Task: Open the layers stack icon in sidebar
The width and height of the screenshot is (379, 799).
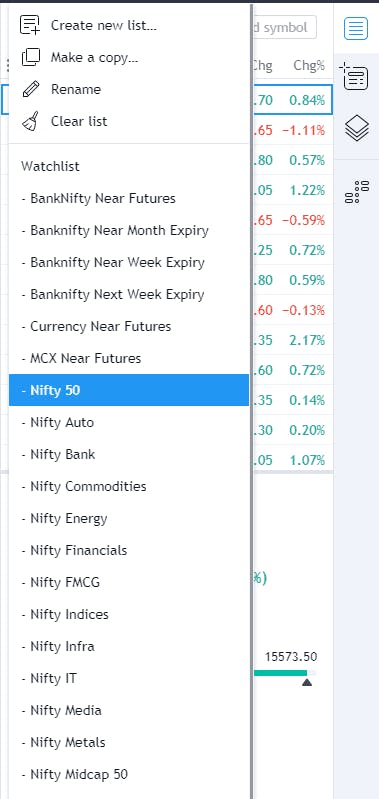Action: [x=356, y=128]
